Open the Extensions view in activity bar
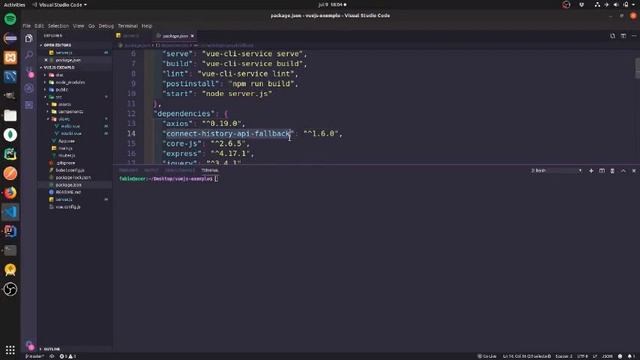The height and width of the screenshot is (360, 640). pos(29,105)
